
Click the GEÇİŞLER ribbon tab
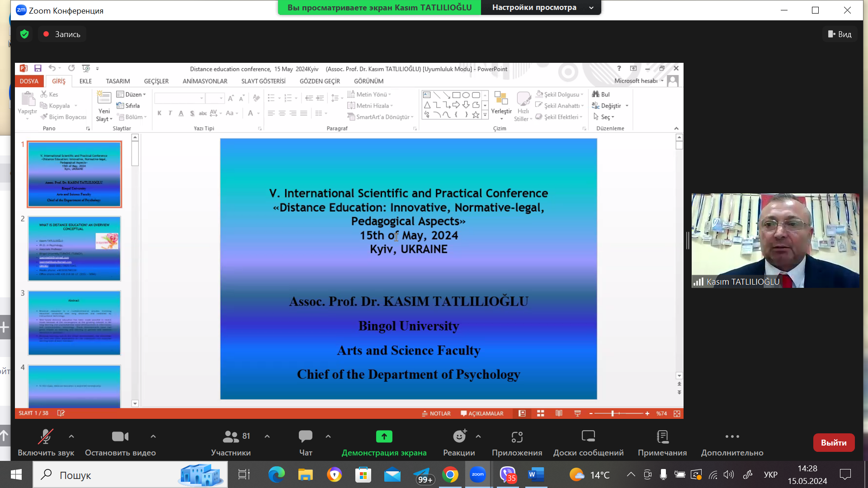pos(156,81)
